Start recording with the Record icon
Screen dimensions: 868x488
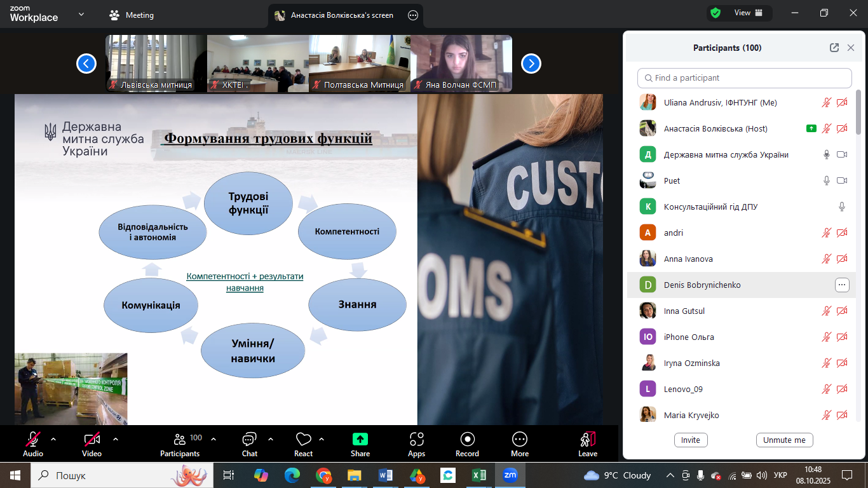pos(467,439)
